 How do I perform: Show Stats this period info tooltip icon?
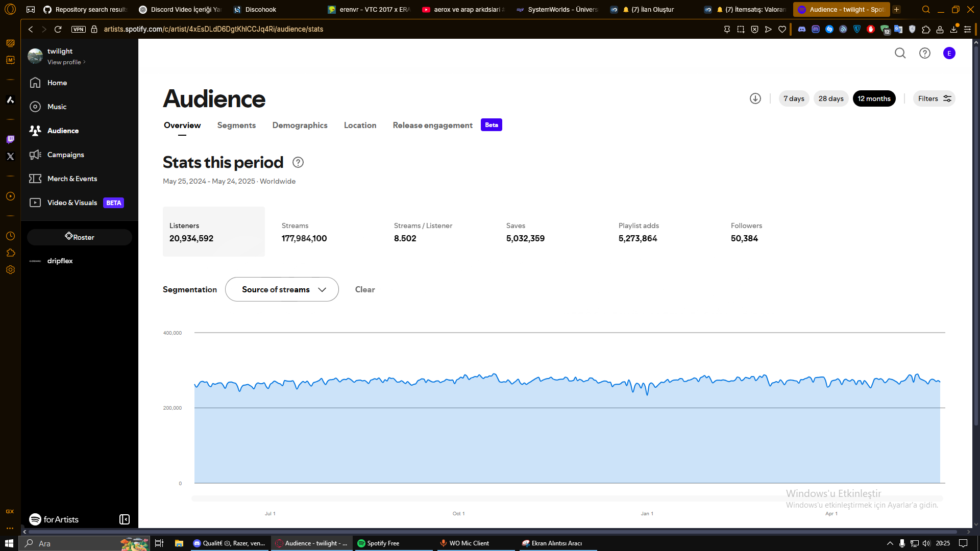point(298,162)
